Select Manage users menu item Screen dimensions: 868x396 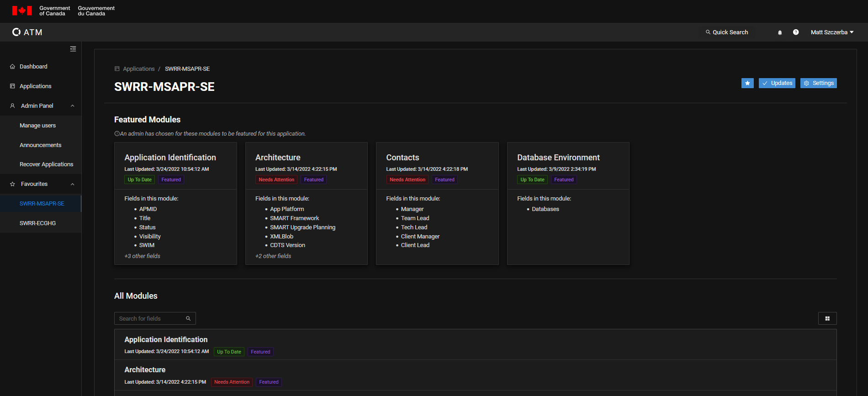pos(37,126)
